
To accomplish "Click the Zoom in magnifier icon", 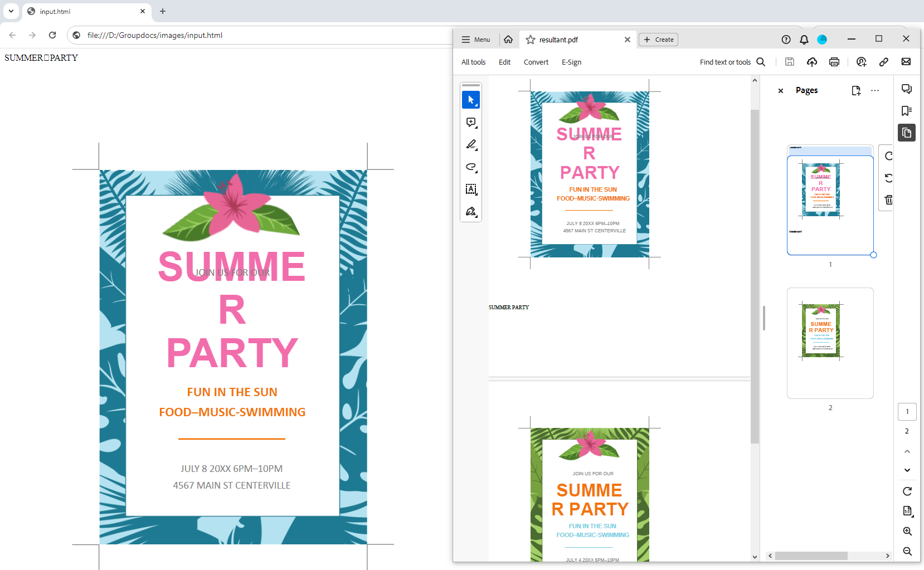I will point(907,532).
